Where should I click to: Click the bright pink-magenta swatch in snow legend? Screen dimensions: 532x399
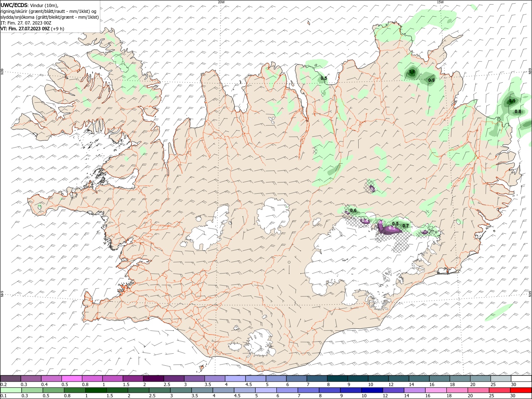pyautogui.click(x=72, y=379)
